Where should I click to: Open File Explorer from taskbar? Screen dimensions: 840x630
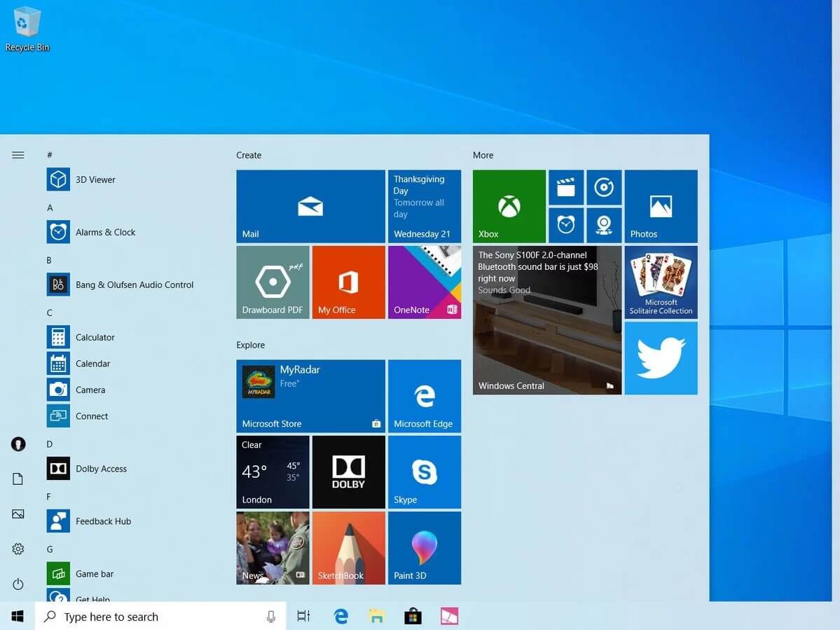[x=377, y=616]
